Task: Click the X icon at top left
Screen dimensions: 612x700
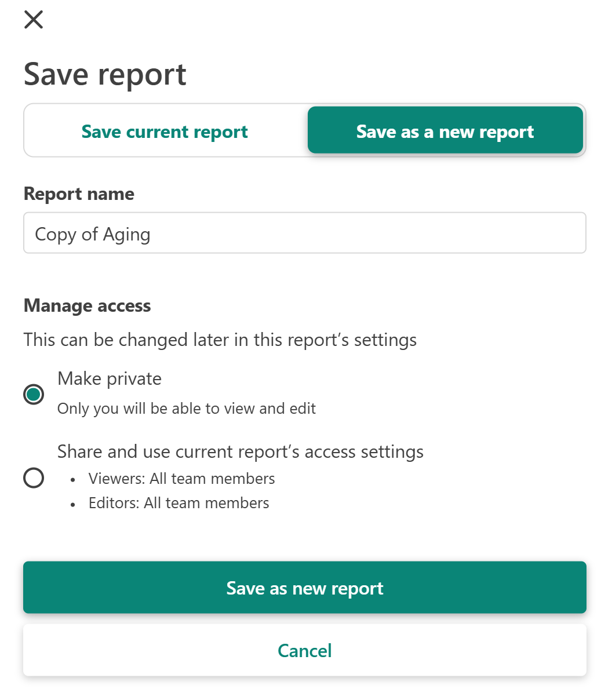Action: (34, 19)
